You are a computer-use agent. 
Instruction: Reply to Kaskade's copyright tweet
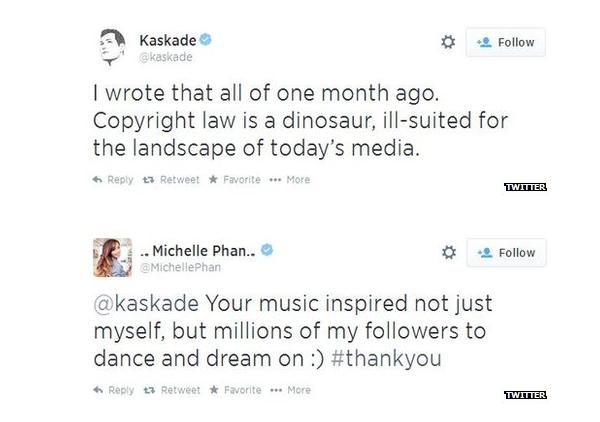(x=113, y=180)
